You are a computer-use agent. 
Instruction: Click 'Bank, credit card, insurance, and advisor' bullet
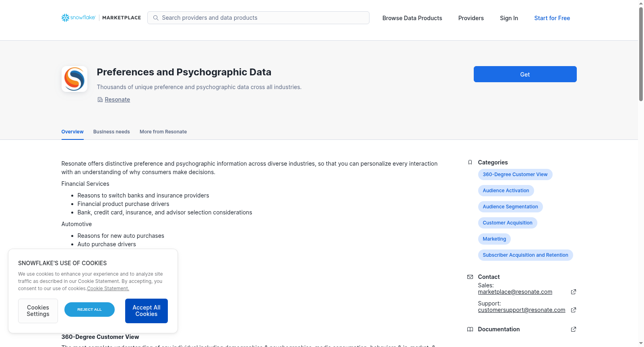click(x=165, y=212)
